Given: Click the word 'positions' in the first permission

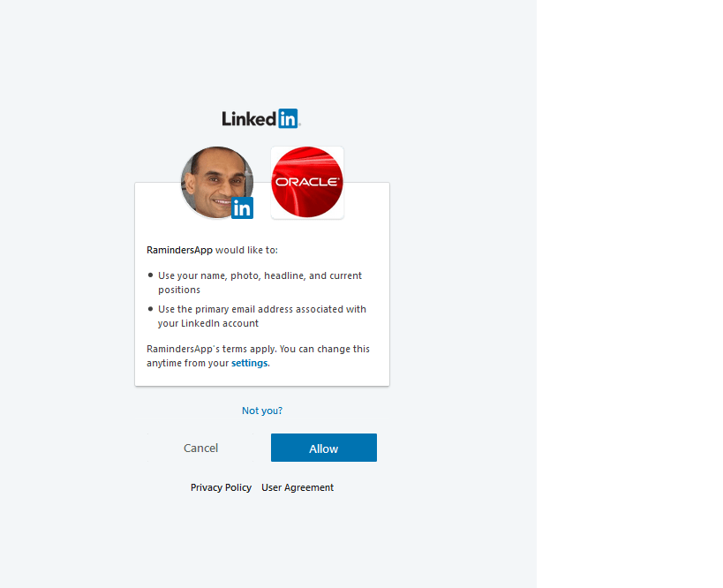Looking at the screenshot, I should click(179, 290).
